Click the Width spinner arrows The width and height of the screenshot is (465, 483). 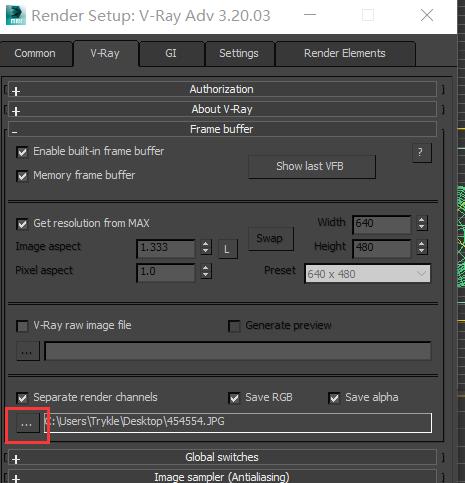tap(422, 223)
